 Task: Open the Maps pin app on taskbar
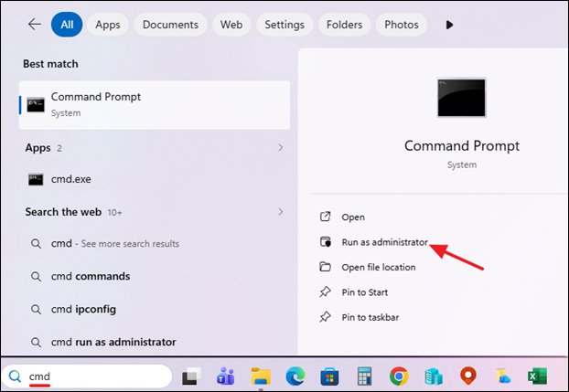[x=468, y=376]
